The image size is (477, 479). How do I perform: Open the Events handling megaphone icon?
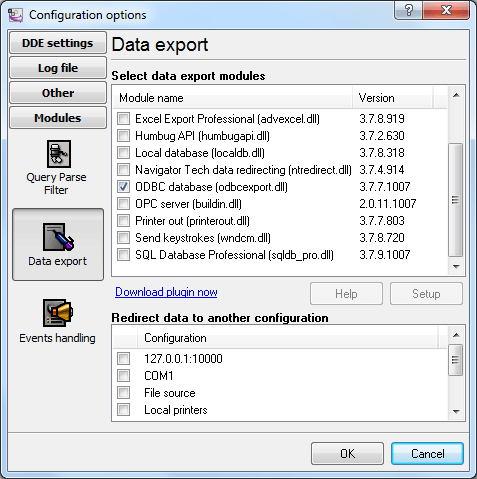tap(58, 313)
